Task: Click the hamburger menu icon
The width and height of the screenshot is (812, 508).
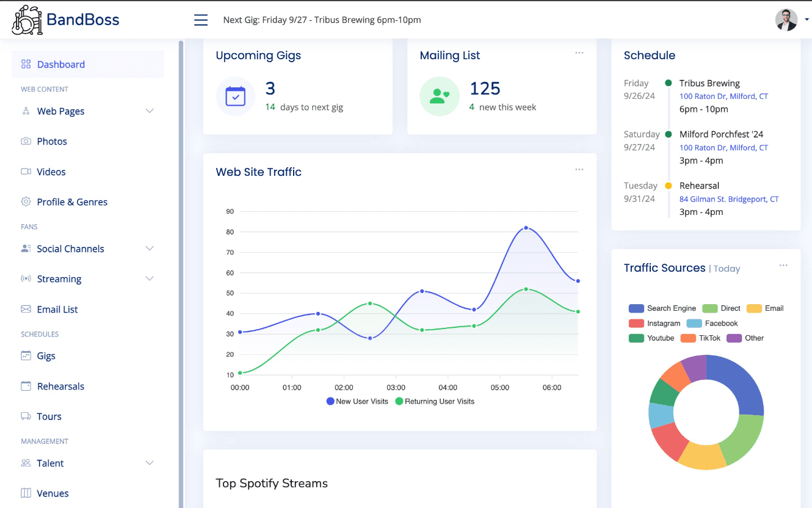Action: pos(201,20)
